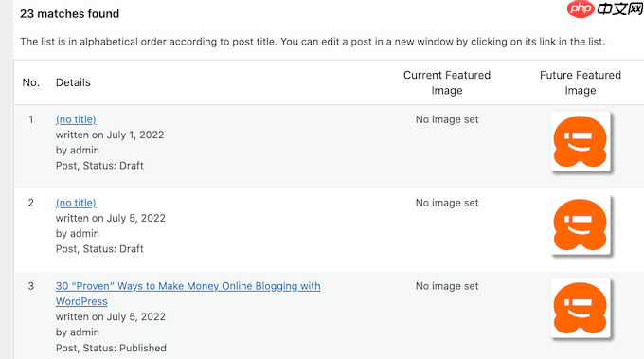Click 'written on July 1, 2022' text
The image size is (644, 359).
pos(110,135)
